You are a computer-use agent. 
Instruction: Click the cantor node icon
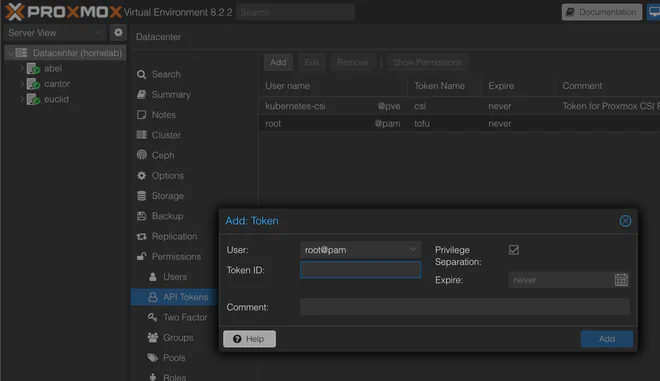(x=33, y=84)
